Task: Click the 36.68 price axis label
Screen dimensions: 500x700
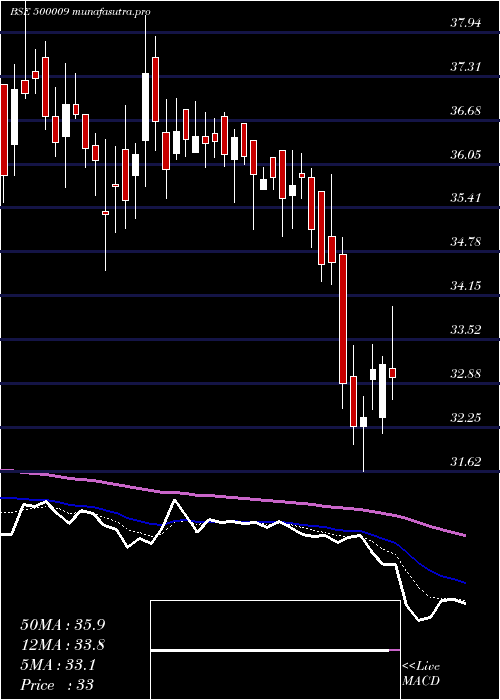Action: click(466, 111)
